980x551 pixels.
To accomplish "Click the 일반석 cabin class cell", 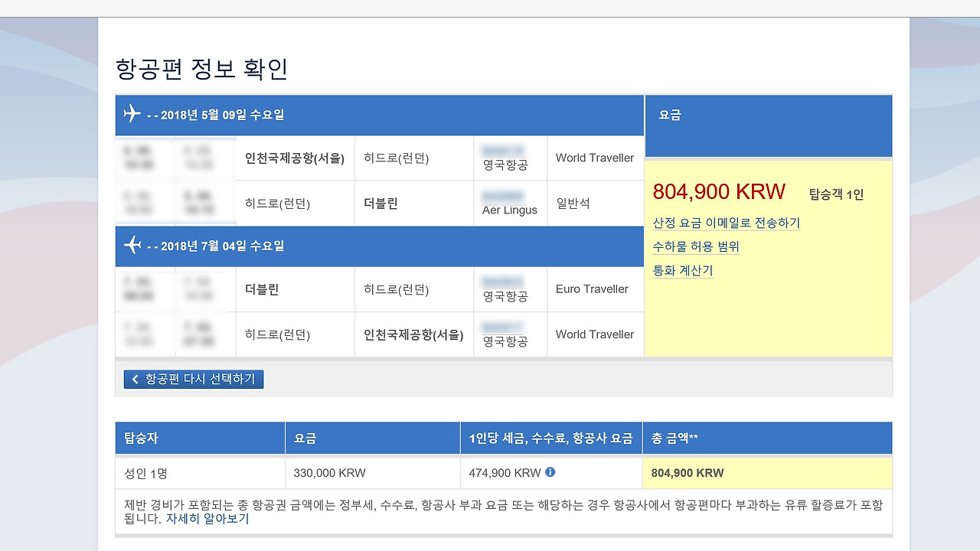I will coord(573,203).
